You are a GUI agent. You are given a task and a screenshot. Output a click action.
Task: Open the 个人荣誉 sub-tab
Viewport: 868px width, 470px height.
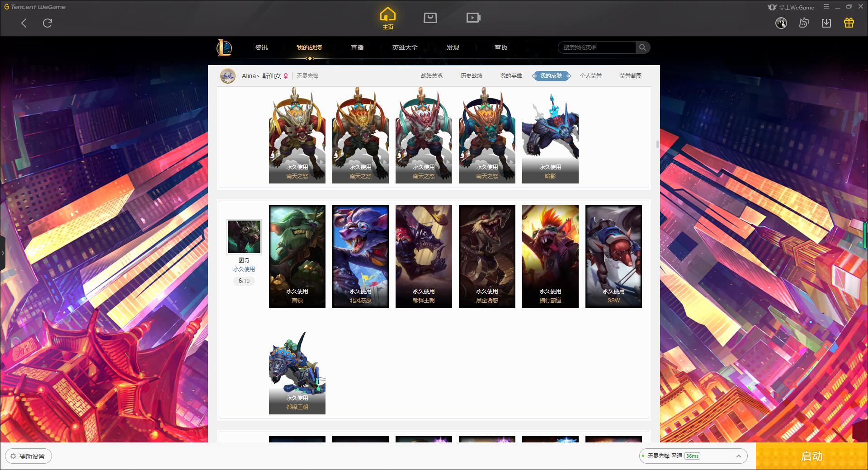(591, 76)
